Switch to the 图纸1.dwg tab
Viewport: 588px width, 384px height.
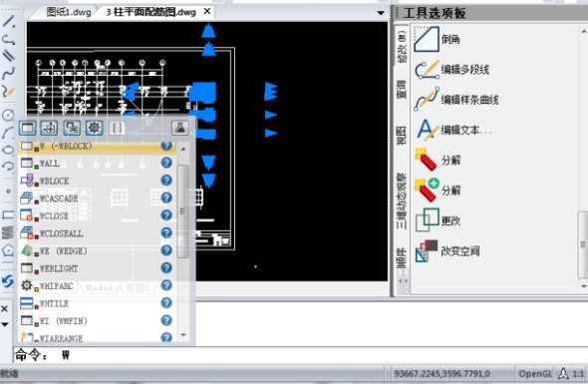pos(69,12)
